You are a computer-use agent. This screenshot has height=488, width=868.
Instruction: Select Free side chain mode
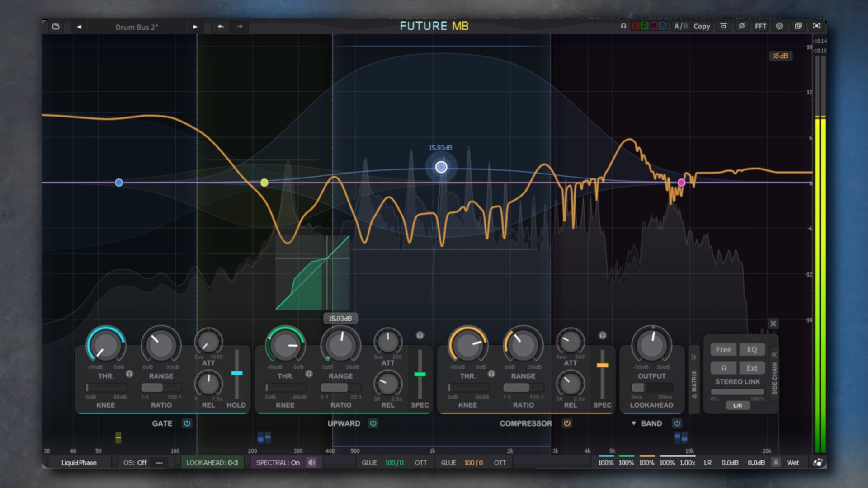[x=723, y=349]
